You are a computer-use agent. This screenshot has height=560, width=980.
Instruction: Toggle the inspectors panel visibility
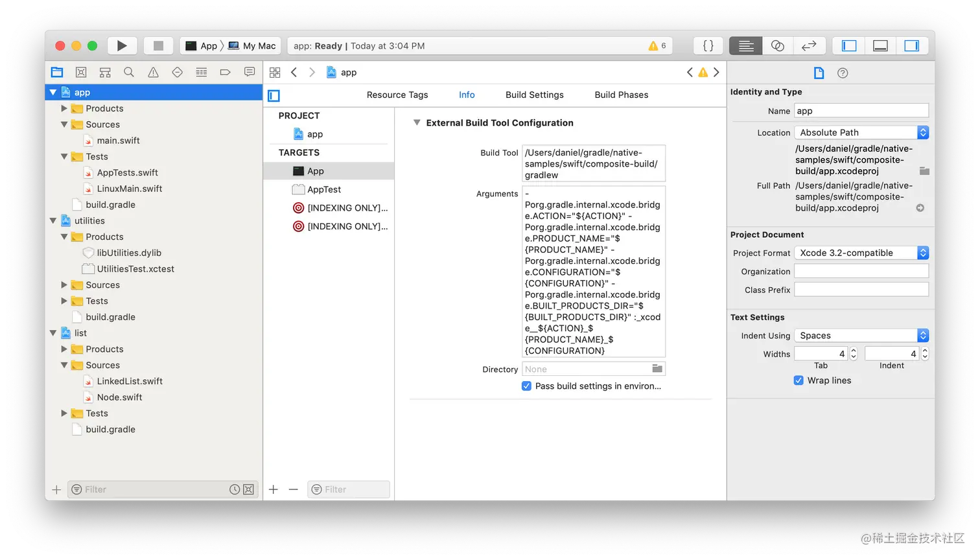(x=912, y=45)
